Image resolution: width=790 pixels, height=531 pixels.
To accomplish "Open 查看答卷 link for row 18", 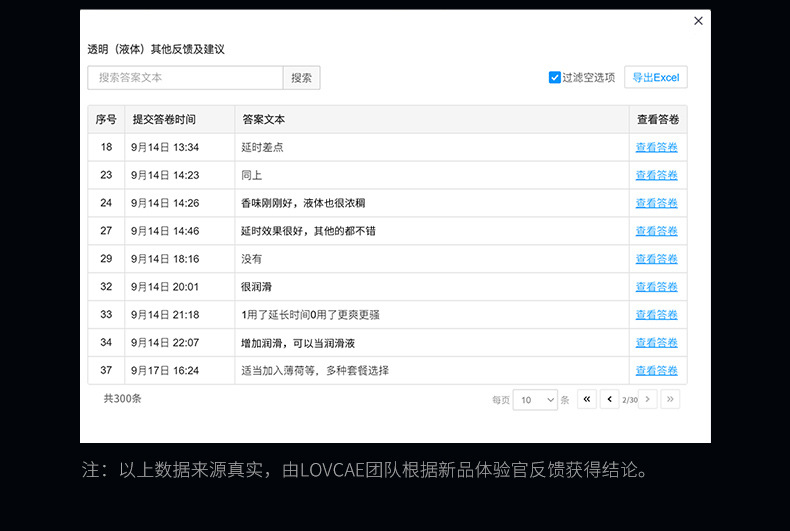I will [656, 147].
